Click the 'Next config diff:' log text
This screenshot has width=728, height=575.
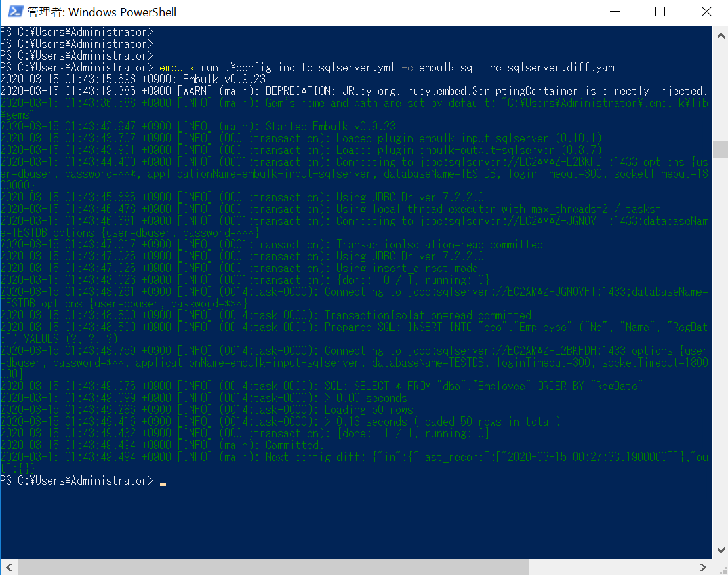click(315, 457)
